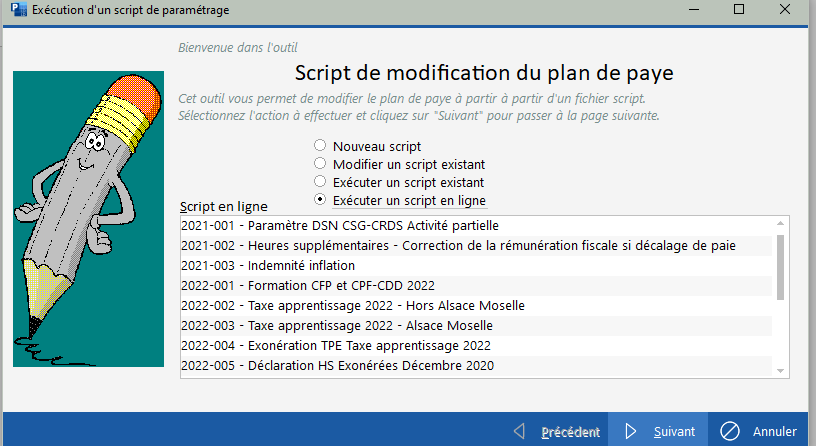Choose 2021-003 Indemnité inflation script
The height and width of the screenshot is (446, 816).
click(476, 265)
